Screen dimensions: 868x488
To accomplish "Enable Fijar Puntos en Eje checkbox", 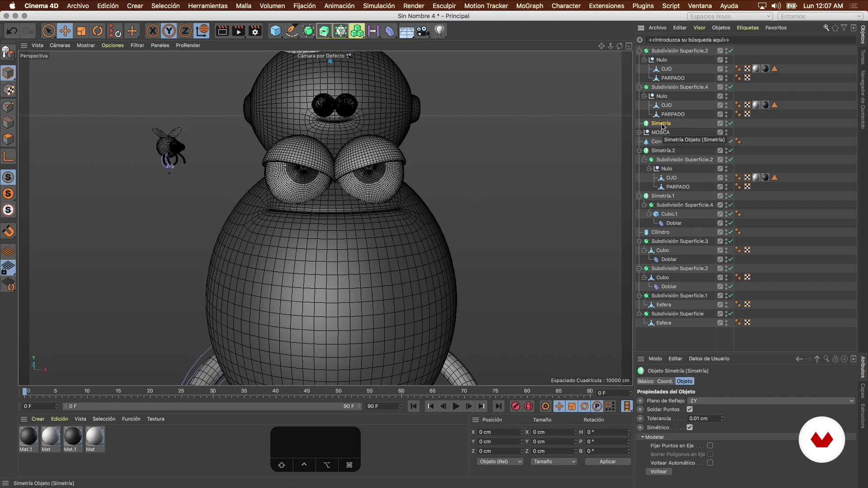I will (710, 446).
